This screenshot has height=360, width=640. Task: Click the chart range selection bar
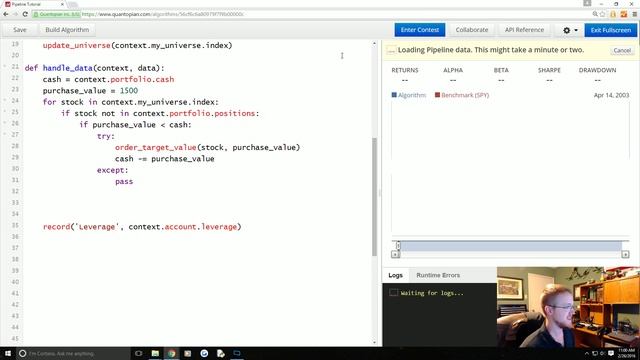(511, 245)
